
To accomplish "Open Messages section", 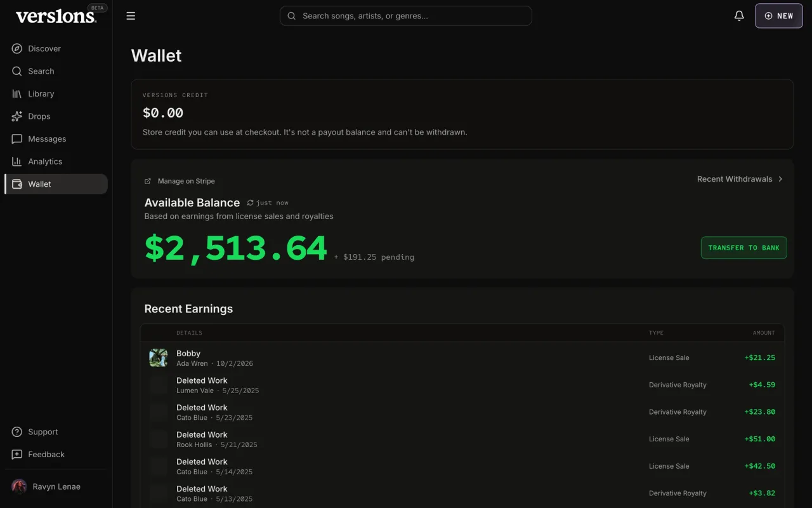I will coord(56,138).
